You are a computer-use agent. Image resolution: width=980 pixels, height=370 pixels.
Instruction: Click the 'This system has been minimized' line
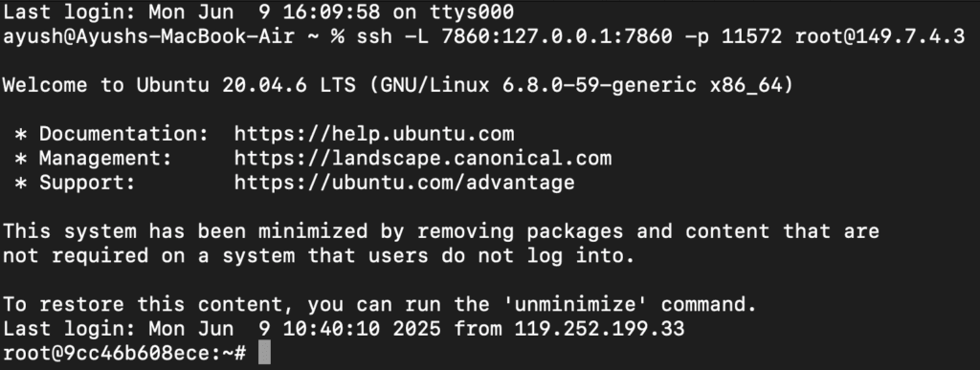pos(441,231)
